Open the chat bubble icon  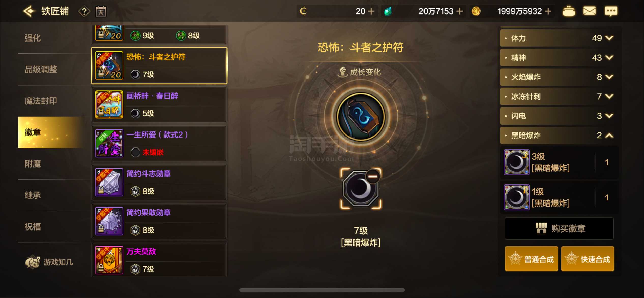611,11
